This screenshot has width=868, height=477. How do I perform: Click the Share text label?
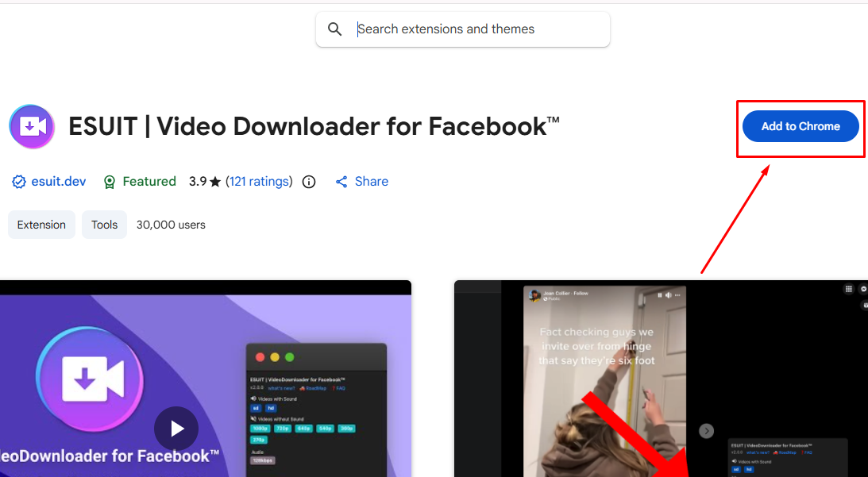(x=371, y=181)
